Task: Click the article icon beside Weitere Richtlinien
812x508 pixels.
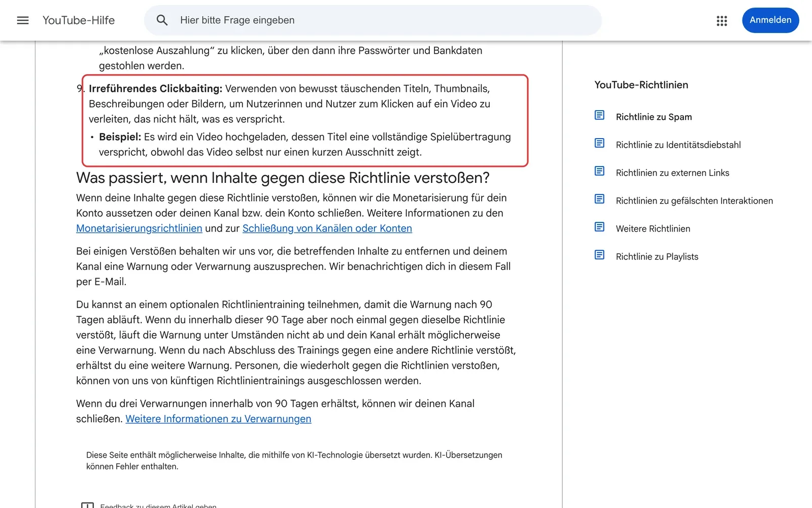Action: [x=599, y=227]
